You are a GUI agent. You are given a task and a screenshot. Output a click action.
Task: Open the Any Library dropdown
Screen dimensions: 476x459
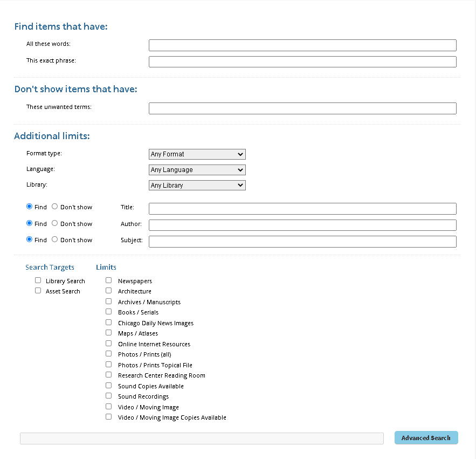[x=197, y=185]
